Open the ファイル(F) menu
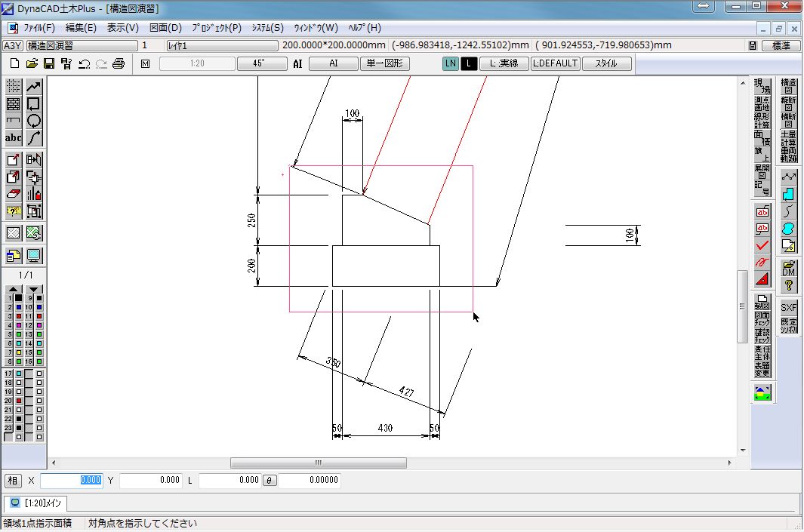Image resolution: width=804 pixels, height=532 pixels. pos(39,28)
